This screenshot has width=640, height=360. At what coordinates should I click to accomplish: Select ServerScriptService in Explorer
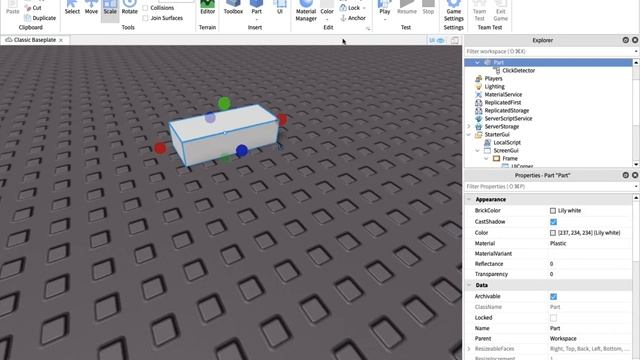point(508,118)
